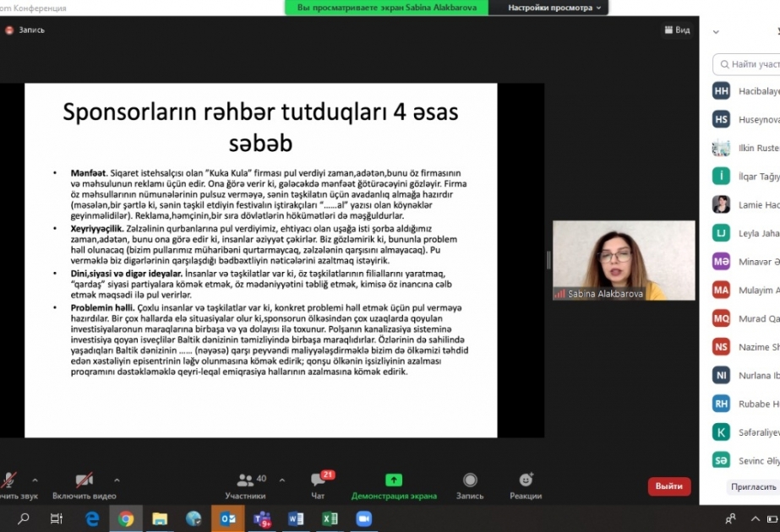Click the "Dini,siyasi və digər ideyalar." heading
The width and height of the screenshot is (780, 532).
coord(127,274)
